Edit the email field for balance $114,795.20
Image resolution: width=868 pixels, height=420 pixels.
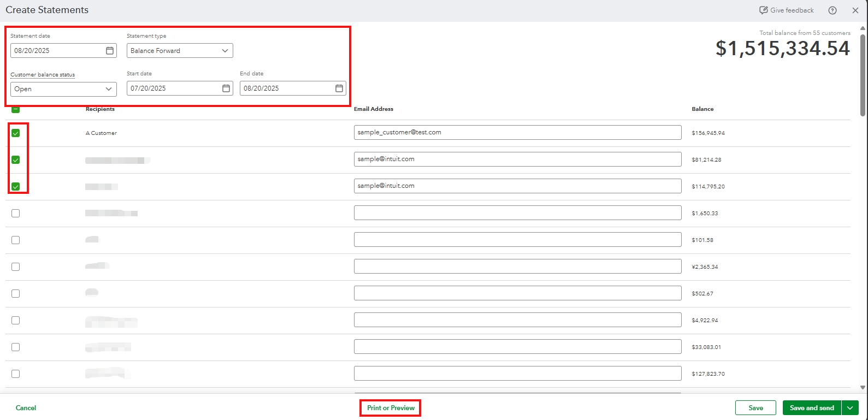click(517, 186)
